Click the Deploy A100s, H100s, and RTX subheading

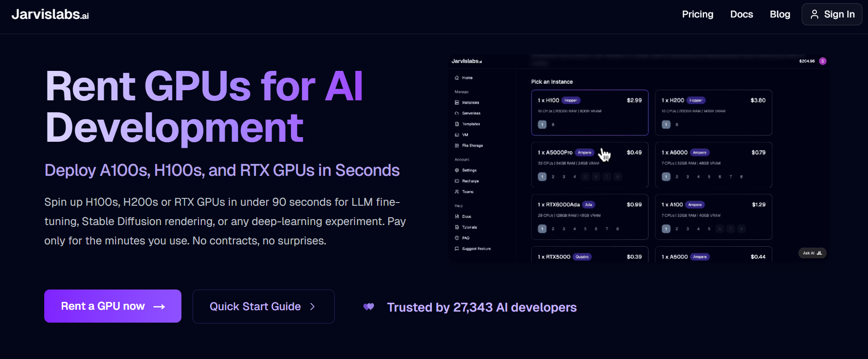tap(222, 170)
